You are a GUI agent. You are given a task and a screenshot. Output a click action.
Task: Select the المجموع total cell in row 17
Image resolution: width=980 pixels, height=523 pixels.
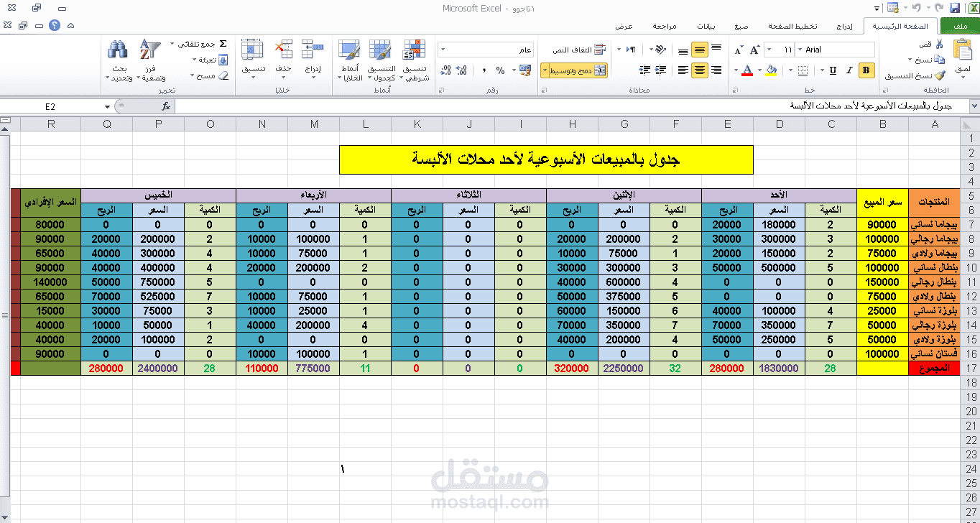[934, 368]
